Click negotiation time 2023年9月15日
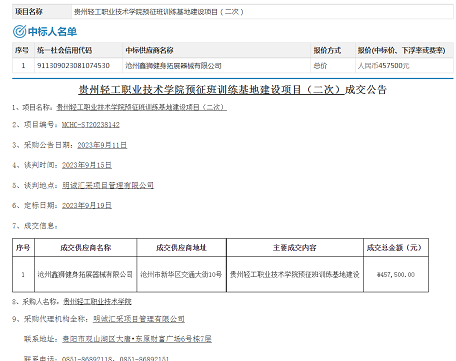456x361 pixels. coord(87,165)
